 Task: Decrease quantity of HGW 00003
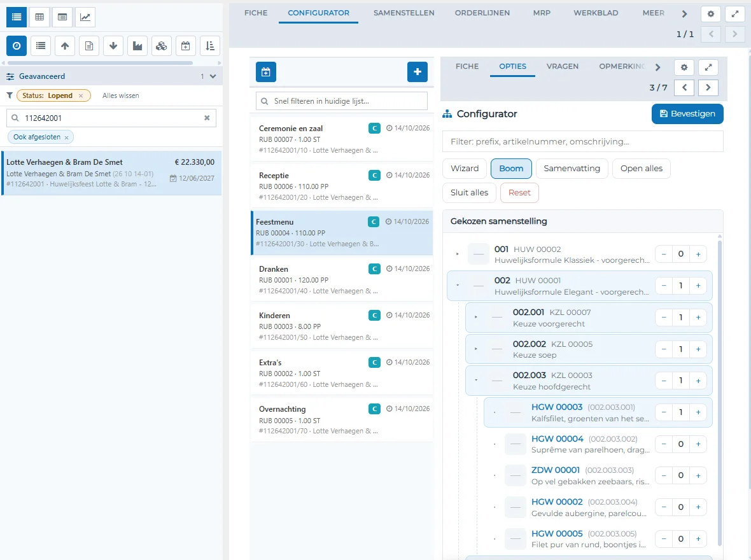(x=664, y=412)
